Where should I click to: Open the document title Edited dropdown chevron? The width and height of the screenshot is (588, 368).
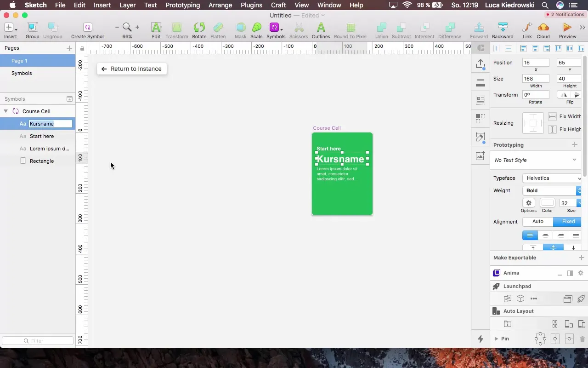[323, 15]
